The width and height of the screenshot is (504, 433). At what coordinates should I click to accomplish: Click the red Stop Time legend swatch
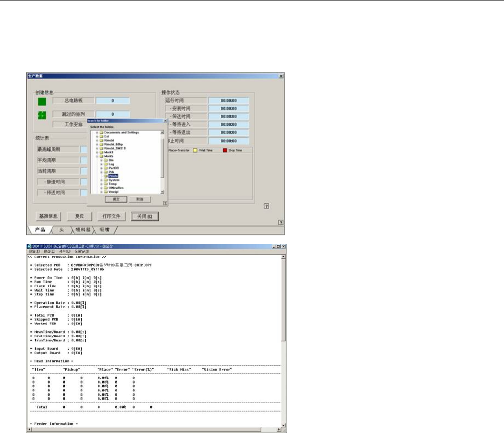pyautogui.click(x=225, y=150)
